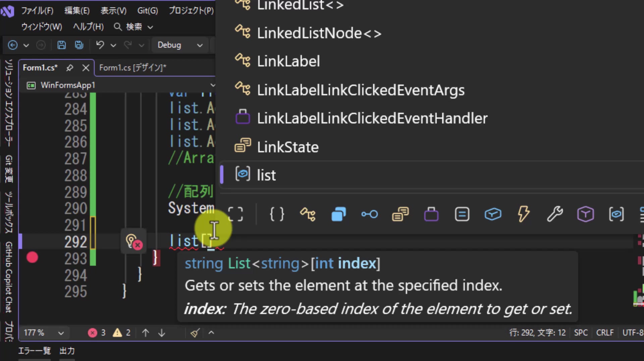The height and width of the screenshot is (361, 644).
Task: Toggle the locals and parameters filter icon
Action: 616,214
